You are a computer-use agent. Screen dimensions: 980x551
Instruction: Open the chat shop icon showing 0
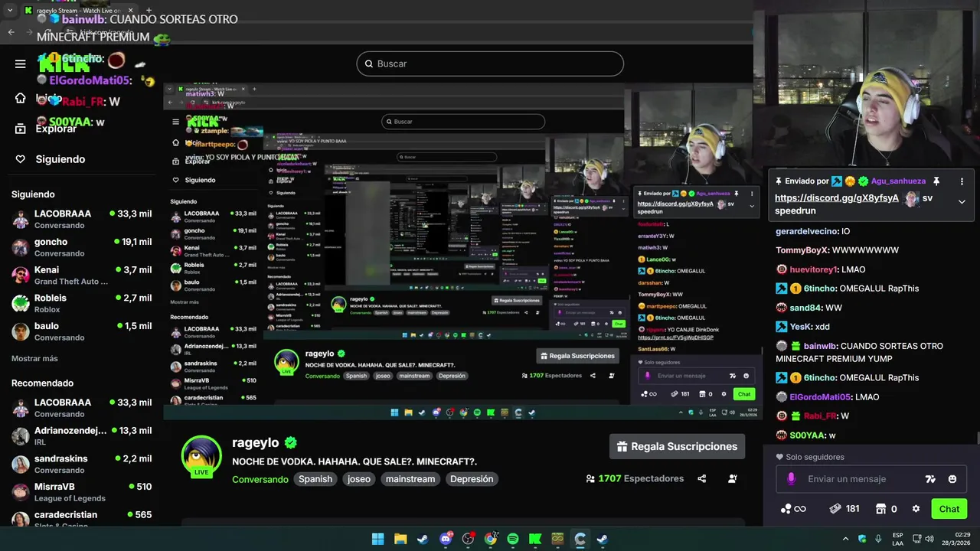click(880, 509)
